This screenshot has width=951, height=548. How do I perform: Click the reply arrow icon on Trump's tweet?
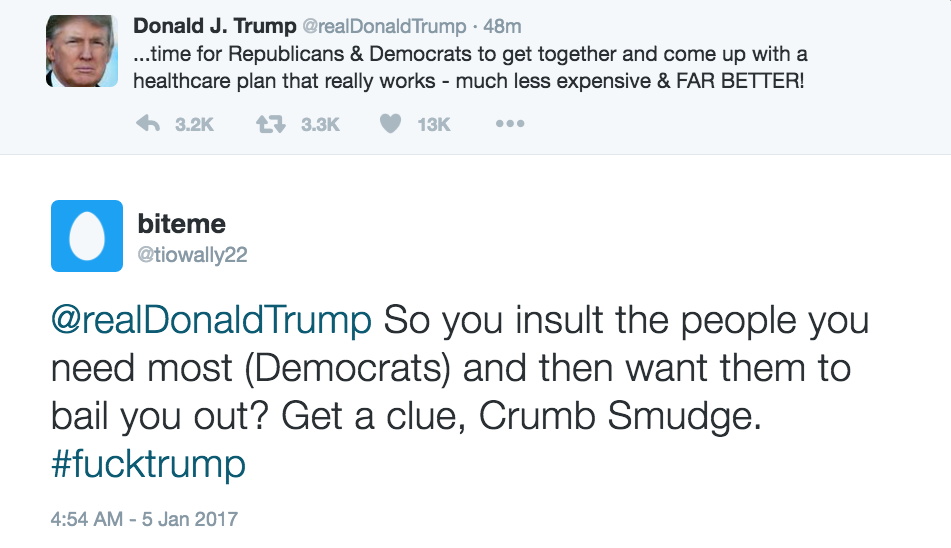(148, 124)
